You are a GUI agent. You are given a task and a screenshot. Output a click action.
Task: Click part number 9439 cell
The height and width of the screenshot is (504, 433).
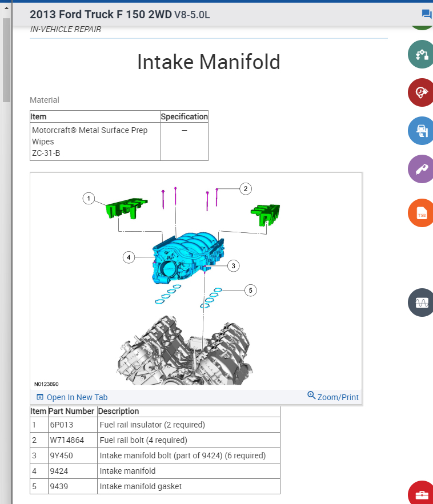pyautogui.click(x=73, y=486)
